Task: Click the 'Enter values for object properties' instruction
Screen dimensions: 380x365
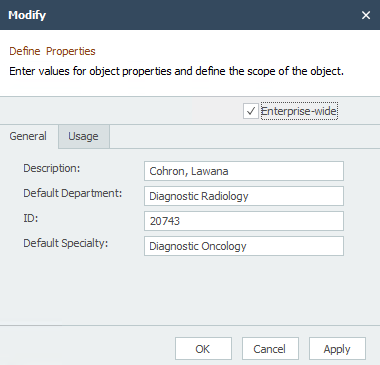Action: pyautogui.click(x=176, y=71)
